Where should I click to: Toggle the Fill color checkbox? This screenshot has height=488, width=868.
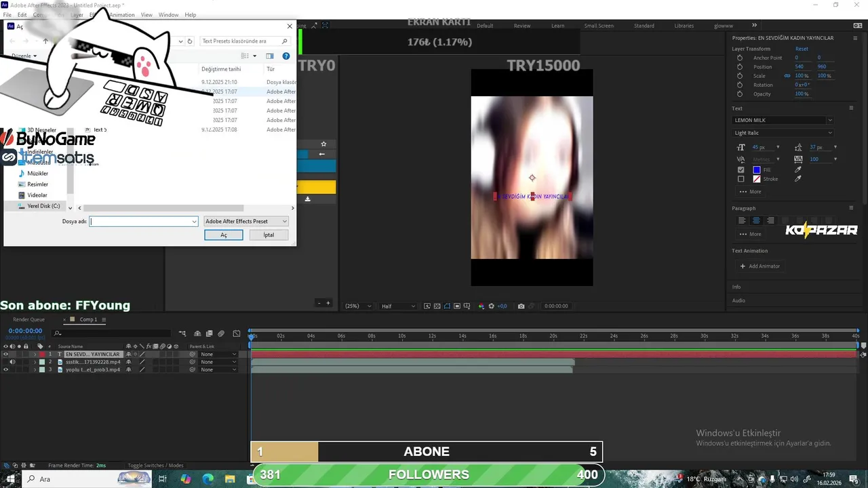(x=741, y=169)
